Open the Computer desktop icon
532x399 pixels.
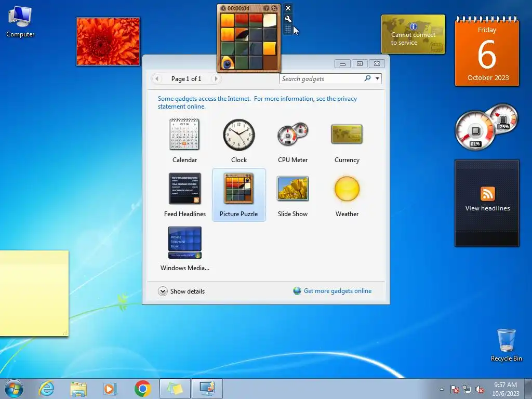pos(20,21)
